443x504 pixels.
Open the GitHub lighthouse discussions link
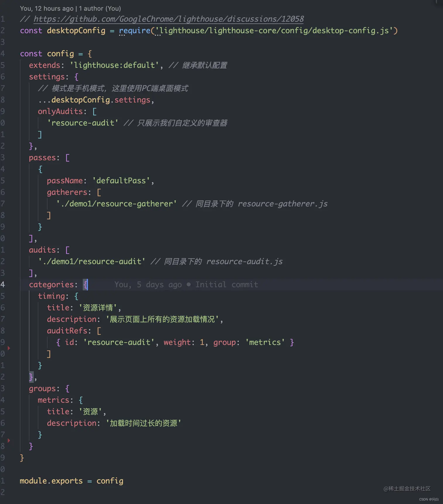[x=168, y=19]
